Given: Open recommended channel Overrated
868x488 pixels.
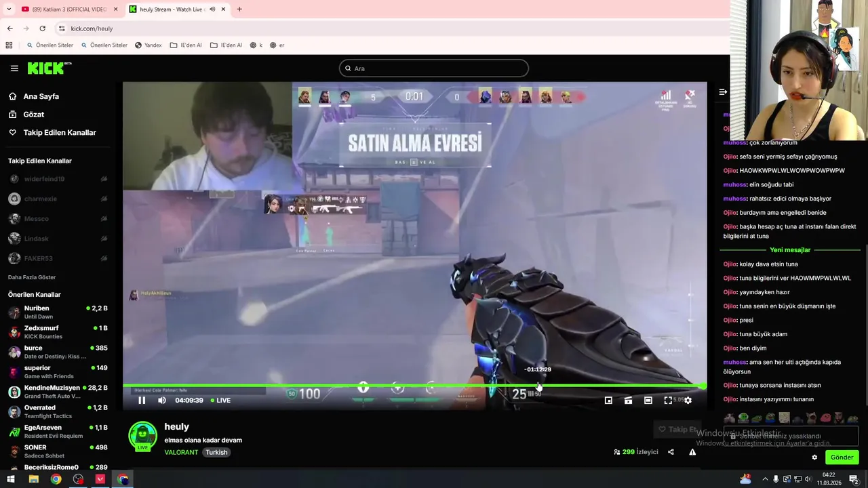Looking at the screenshot, I should coord(58,411).
